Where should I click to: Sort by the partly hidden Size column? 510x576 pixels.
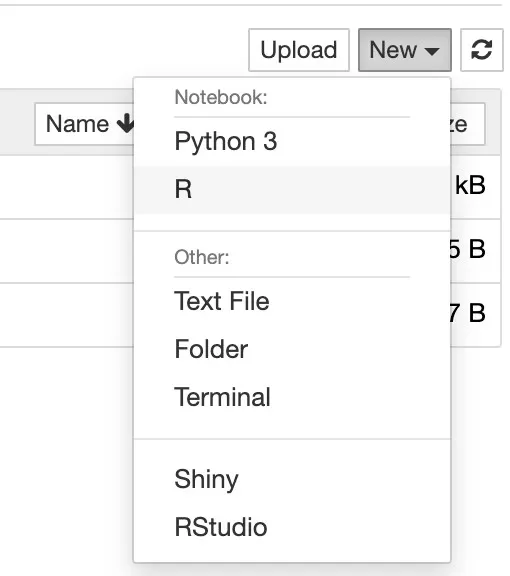pos(467,124)
